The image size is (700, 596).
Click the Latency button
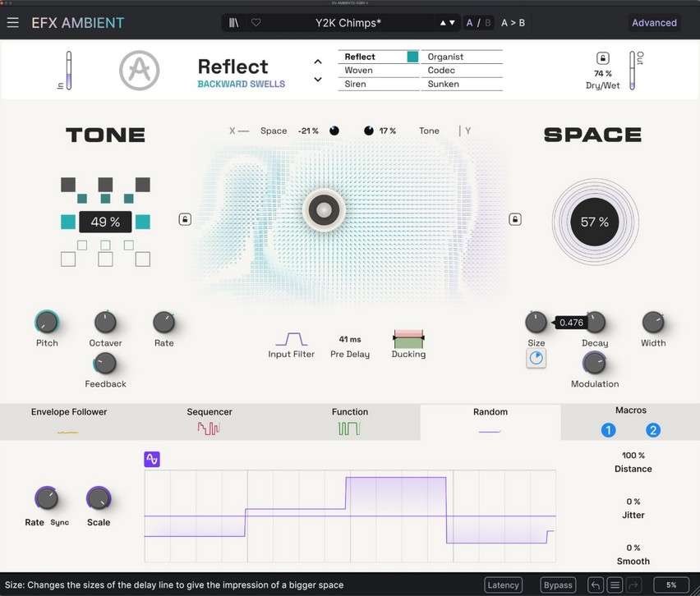point(503,585)
